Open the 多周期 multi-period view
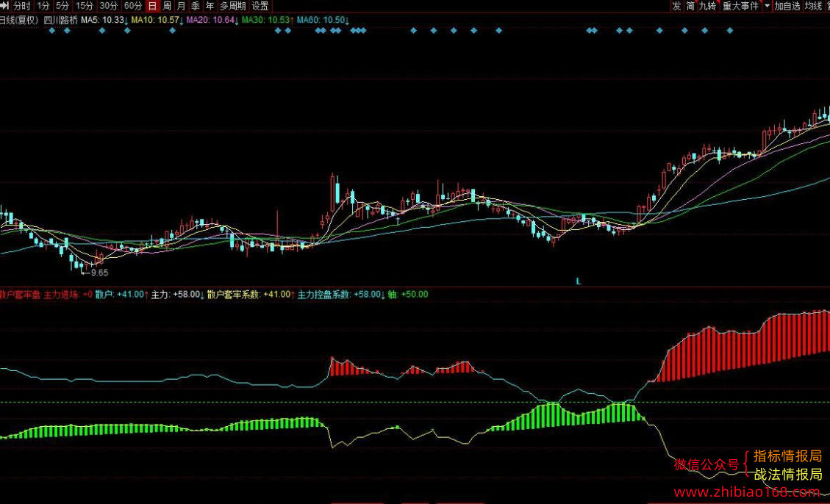This screenshot has height=504, width=830. (233, 6)
